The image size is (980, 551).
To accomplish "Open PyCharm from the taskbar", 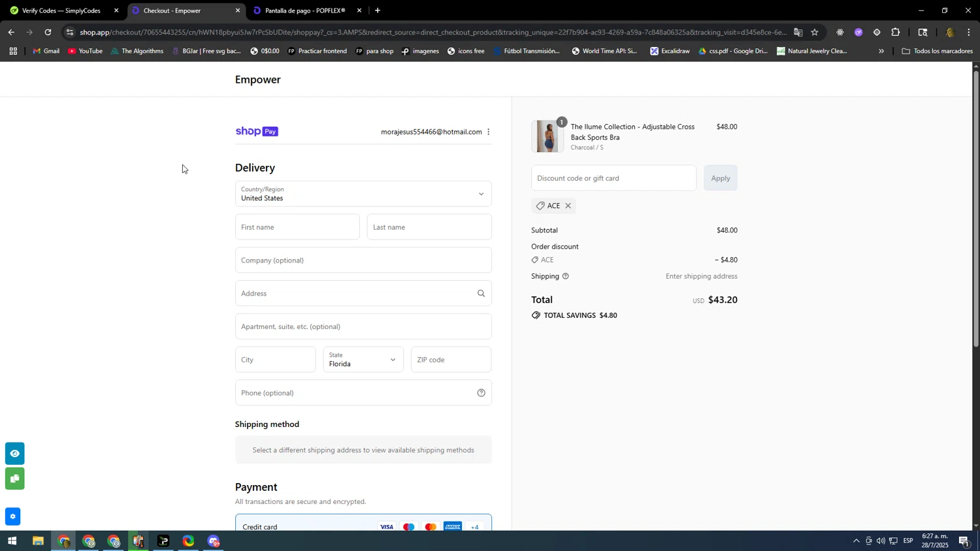I will coord(163,541).
